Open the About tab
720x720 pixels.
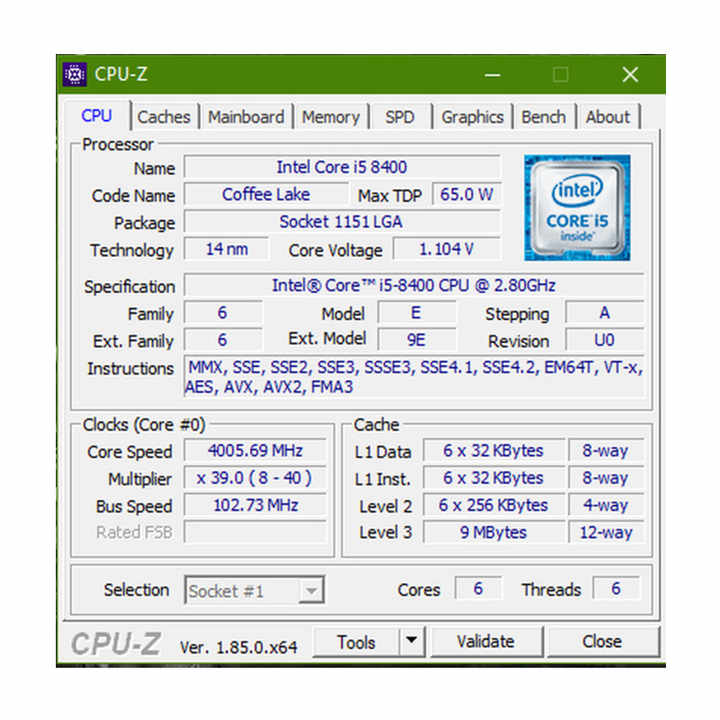pyautogui.click(x=608, y=117)
